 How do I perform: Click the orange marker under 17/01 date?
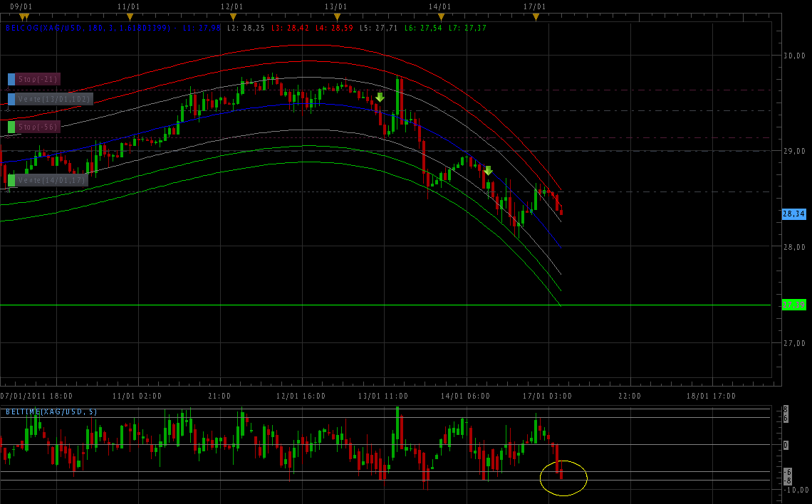click(x=536, y=16)
